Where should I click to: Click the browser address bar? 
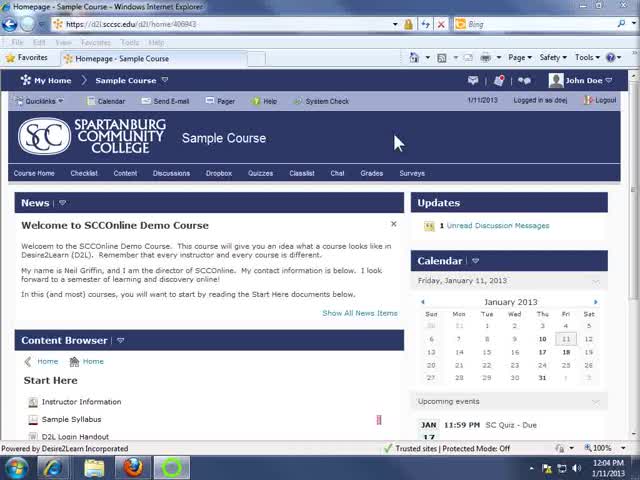point(230,24)
